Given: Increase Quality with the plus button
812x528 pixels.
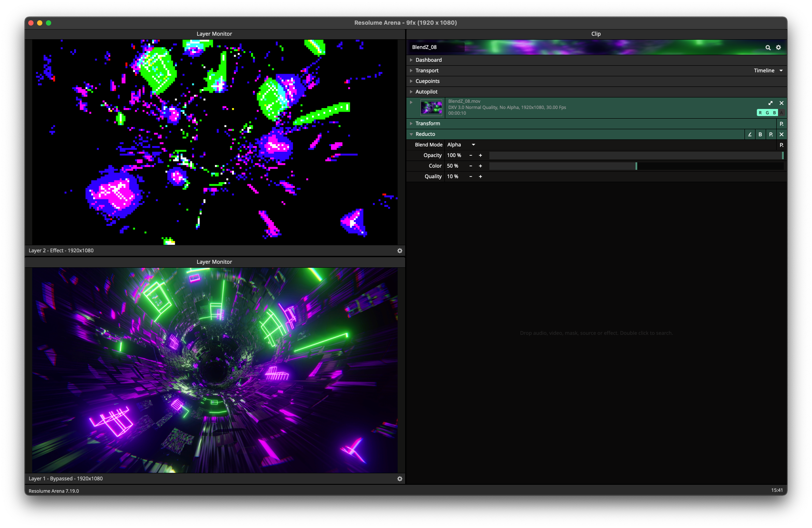Looking at the screenshot, I should pos(481,176).
